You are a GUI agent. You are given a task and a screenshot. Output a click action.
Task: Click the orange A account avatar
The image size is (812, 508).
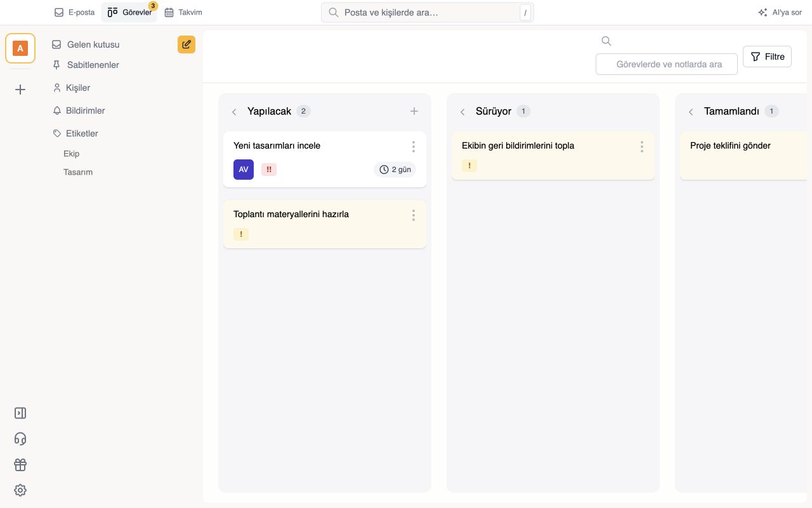(20, 48)
